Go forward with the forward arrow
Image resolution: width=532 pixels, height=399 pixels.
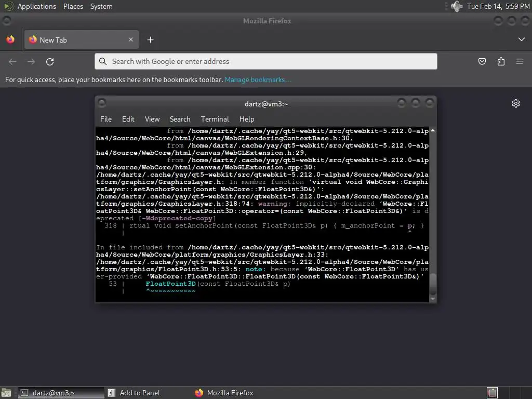31,62
